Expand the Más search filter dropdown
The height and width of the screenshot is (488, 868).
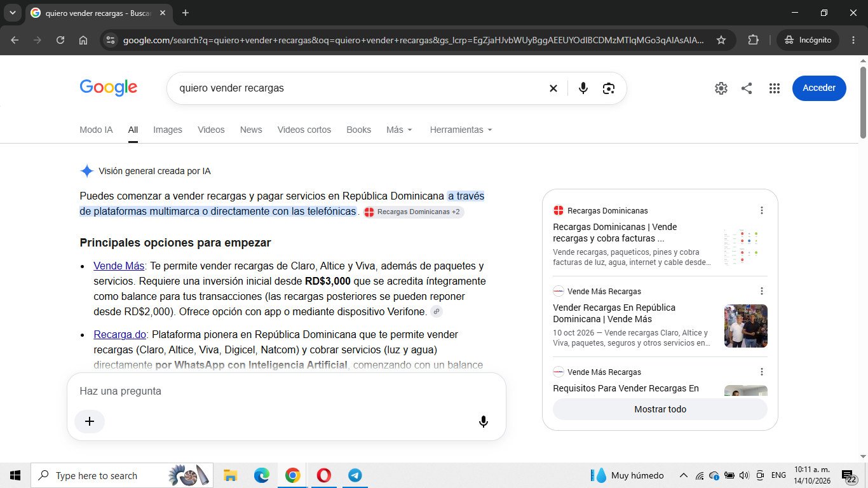point(399,130)
